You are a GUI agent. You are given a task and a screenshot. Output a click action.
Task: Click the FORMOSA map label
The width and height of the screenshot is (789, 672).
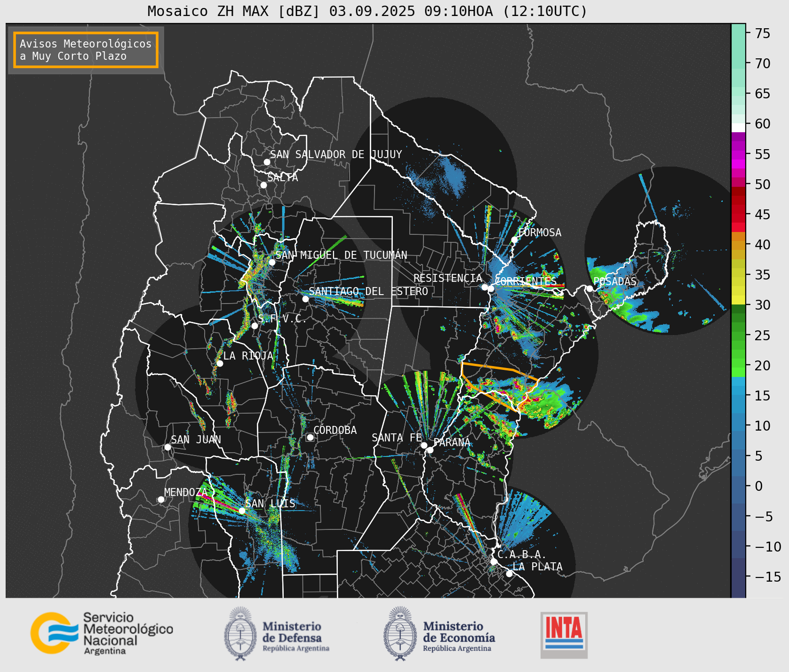coord(540,232)
